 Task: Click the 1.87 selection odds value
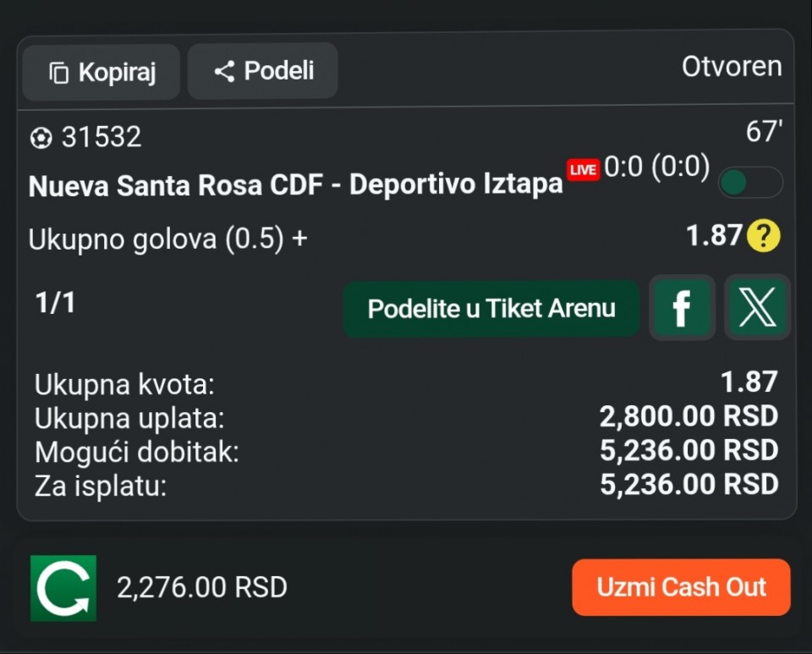click(714, 236)
